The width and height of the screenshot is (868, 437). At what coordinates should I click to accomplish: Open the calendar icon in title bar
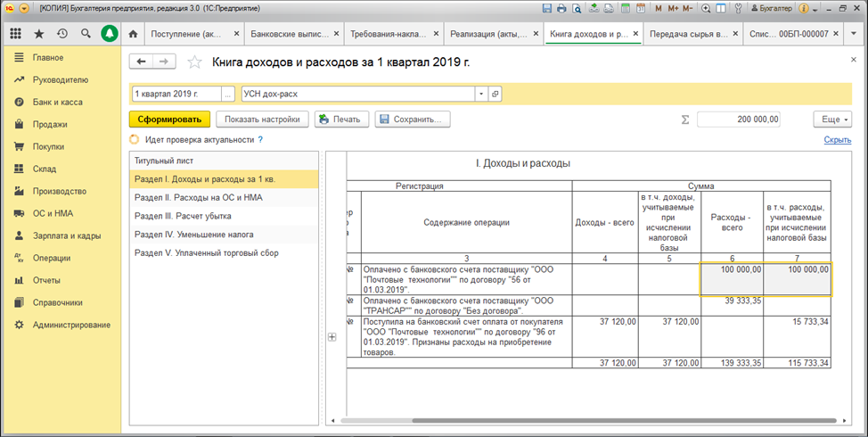click(641, 9)
